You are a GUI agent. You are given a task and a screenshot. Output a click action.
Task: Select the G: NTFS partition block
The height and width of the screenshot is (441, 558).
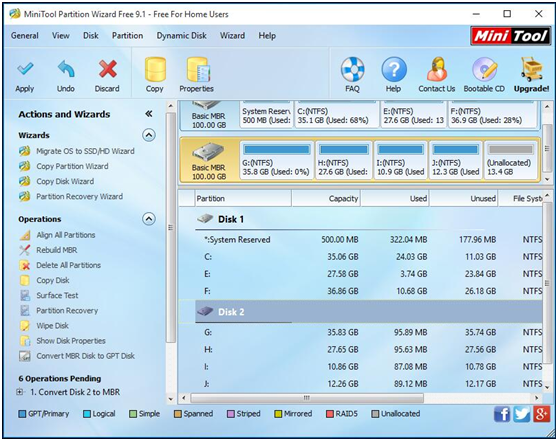(277, 160)
